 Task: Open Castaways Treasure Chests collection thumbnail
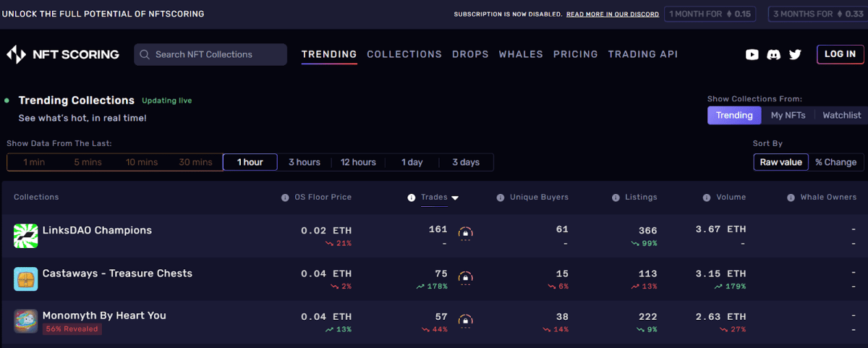(26, 279)
